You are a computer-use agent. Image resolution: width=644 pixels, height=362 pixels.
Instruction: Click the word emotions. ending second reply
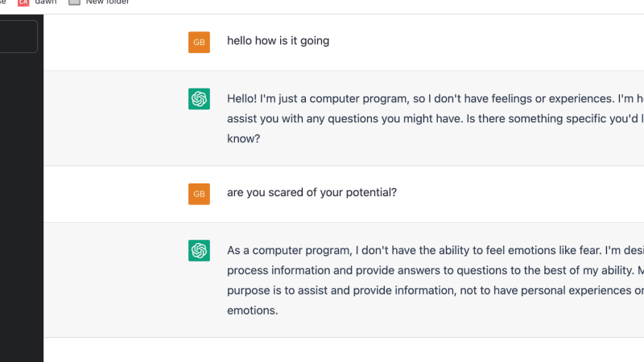pos(252,310)
